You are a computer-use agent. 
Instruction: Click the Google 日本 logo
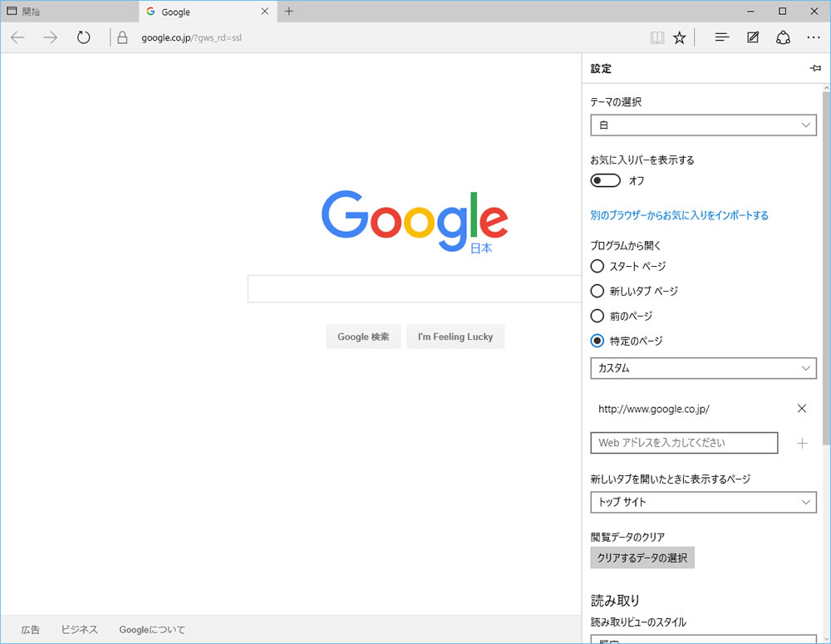pos(415,222)
